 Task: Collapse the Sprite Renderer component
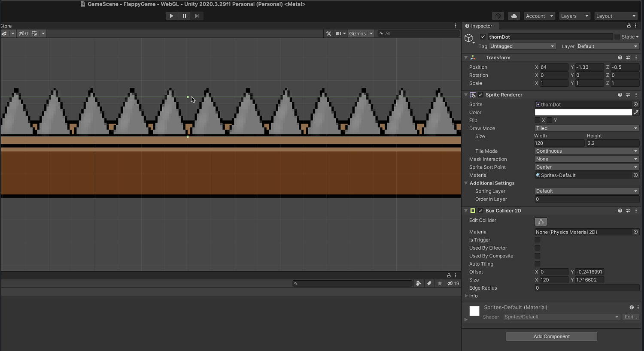click(466, 95)
